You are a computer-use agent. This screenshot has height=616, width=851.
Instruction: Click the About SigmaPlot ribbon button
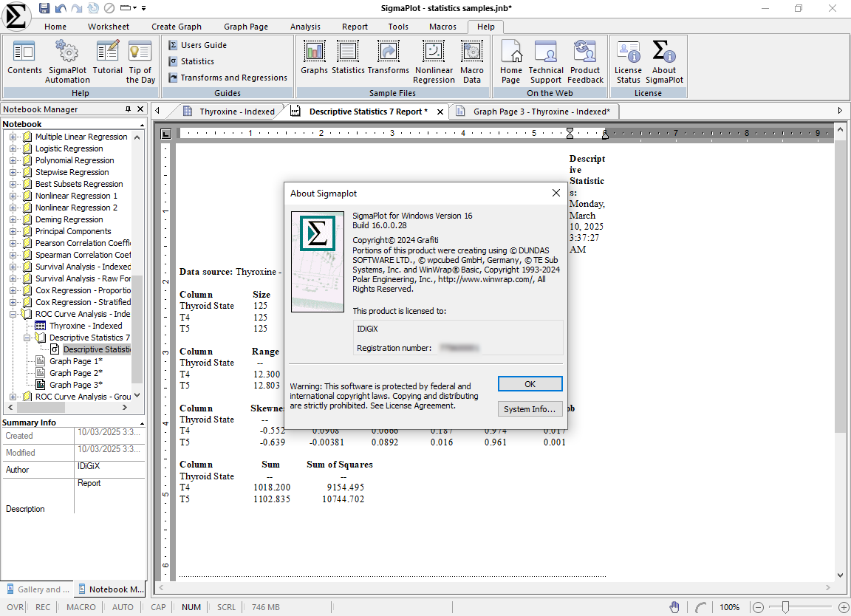[664, 62]
